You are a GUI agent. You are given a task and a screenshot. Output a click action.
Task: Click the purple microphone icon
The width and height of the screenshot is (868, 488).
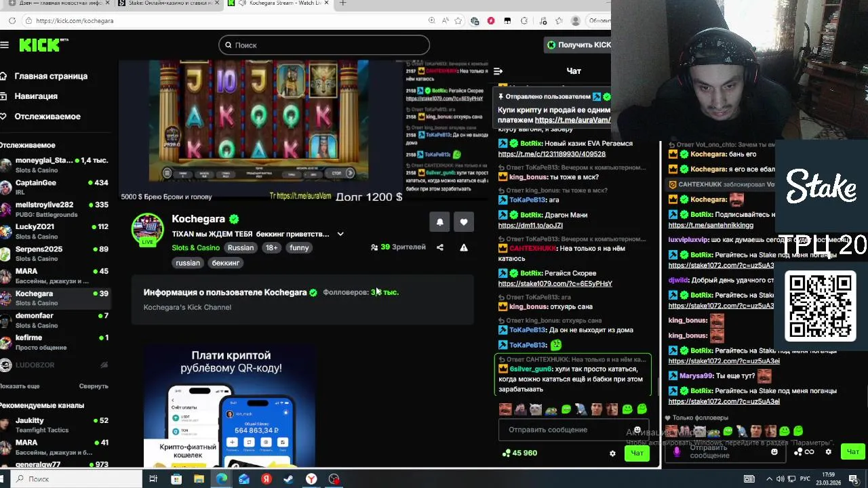click(x=677, y=451)
